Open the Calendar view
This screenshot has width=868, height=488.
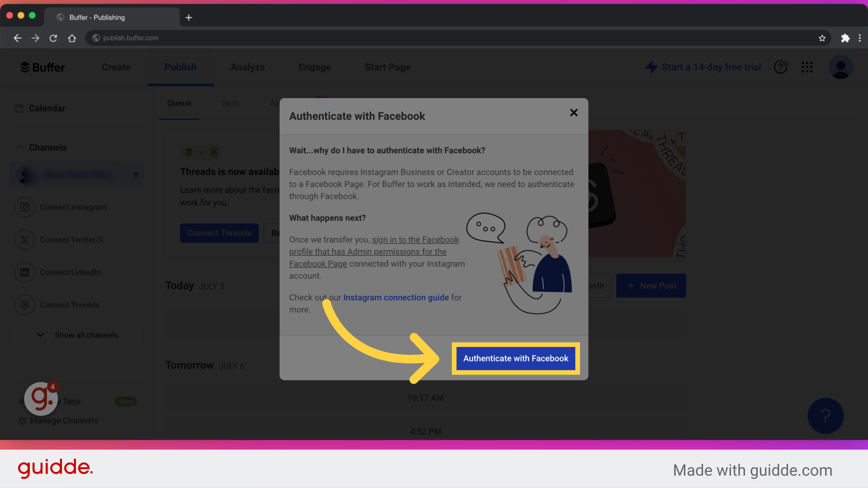(x=47, y=108)
